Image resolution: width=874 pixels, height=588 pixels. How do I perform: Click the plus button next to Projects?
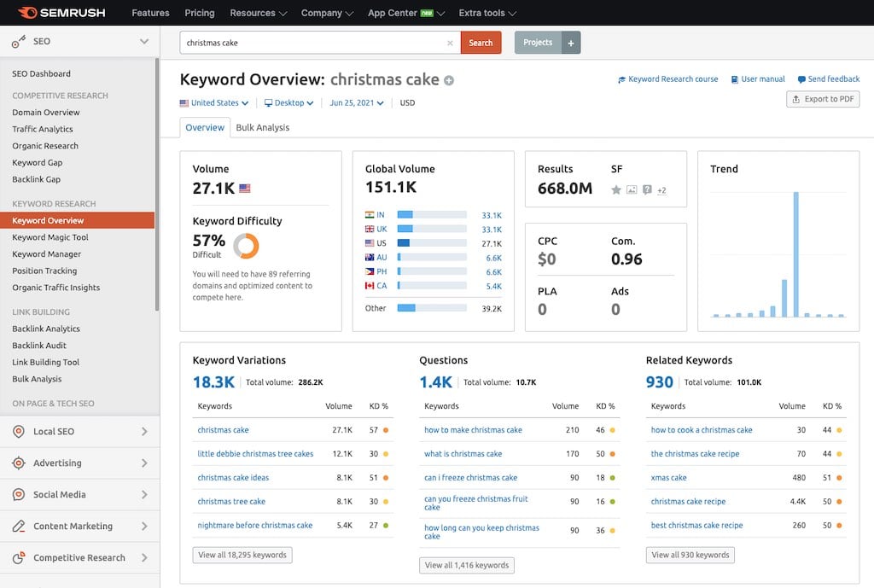[571, 43]
